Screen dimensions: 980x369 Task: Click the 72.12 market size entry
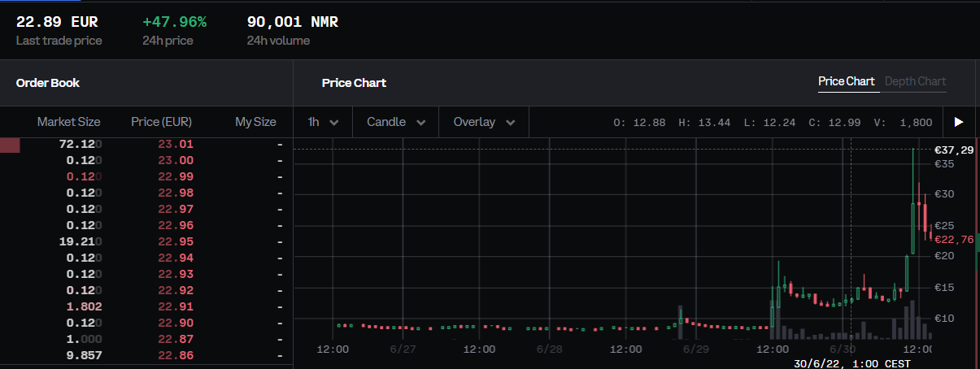point(80,144)
